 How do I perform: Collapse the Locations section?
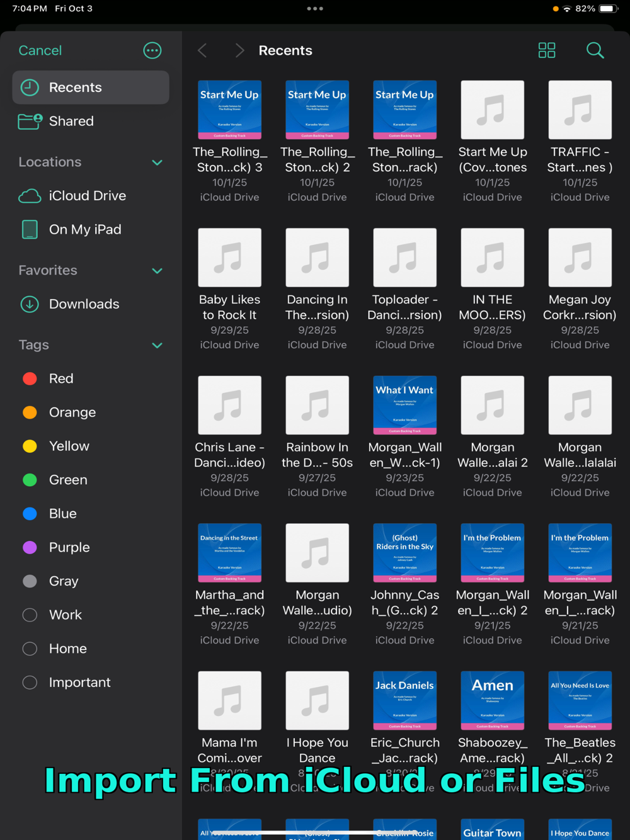pos(157,162)
